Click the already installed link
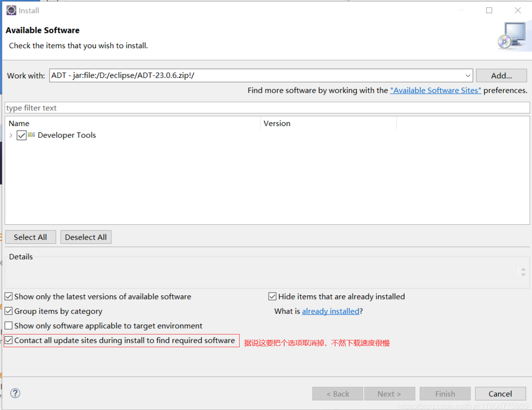Image resolution: width=532 pixels, height=410 pixels. tap(331, 311)
